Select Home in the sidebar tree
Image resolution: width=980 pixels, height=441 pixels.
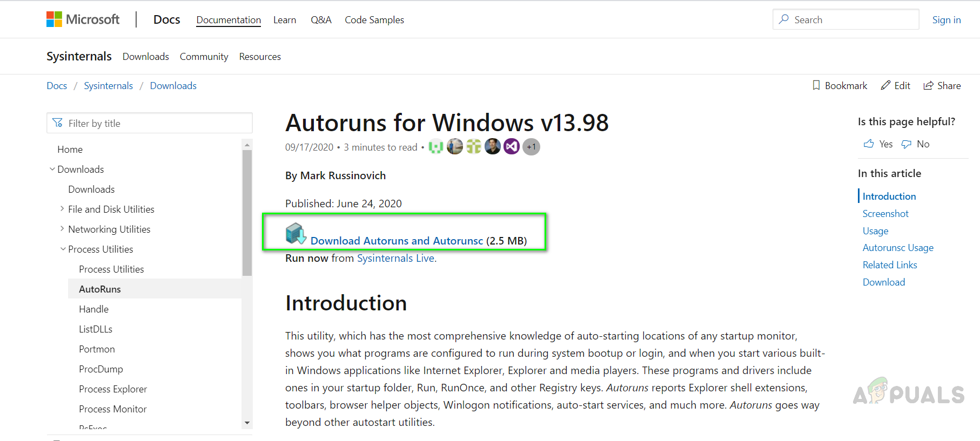(70, 150)
